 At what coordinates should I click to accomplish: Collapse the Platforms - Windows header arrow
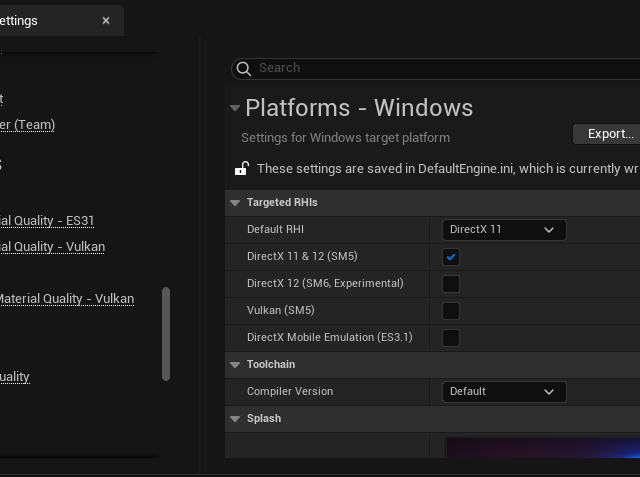coord(235,108)
